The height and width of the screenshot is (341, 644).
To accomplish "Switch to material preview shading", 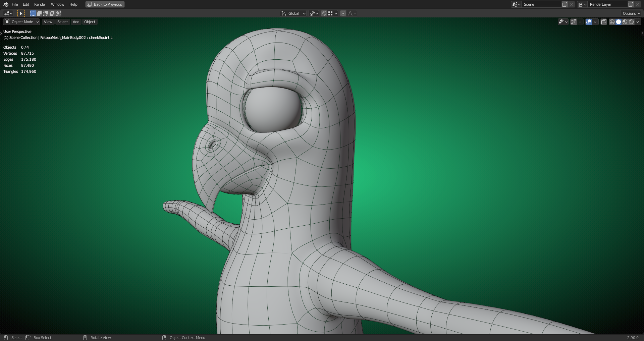I will tap(625, 22).
